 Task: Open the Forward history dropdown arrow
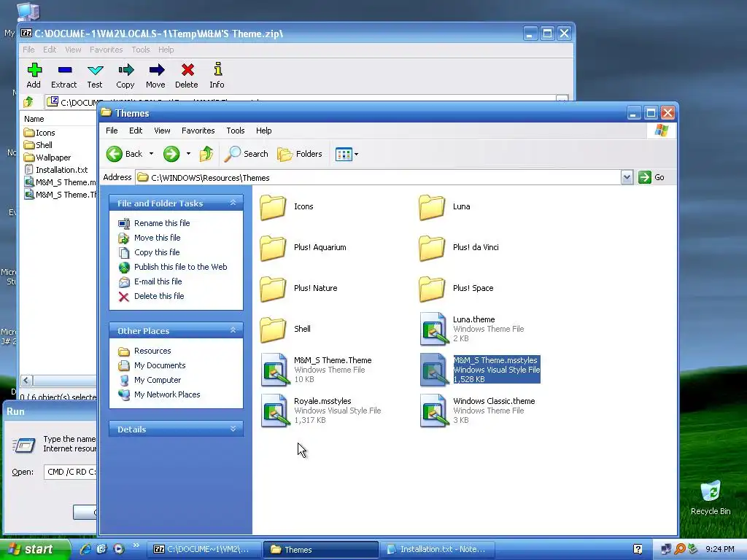(188, 154)
